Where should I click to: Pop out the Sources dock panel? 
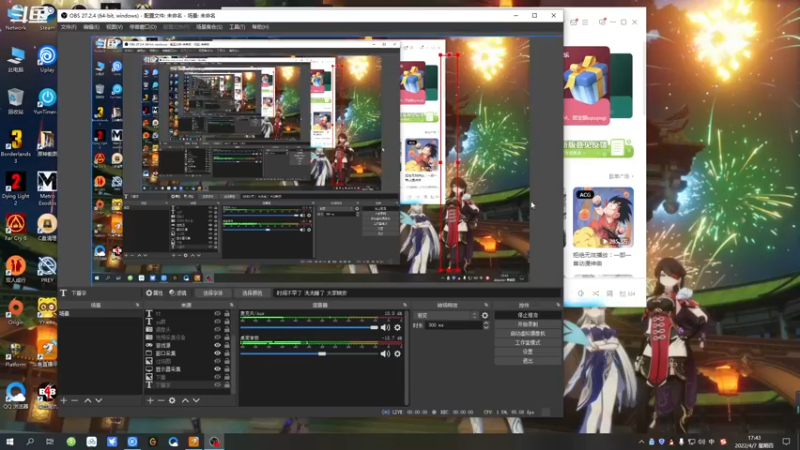(231, 305)
